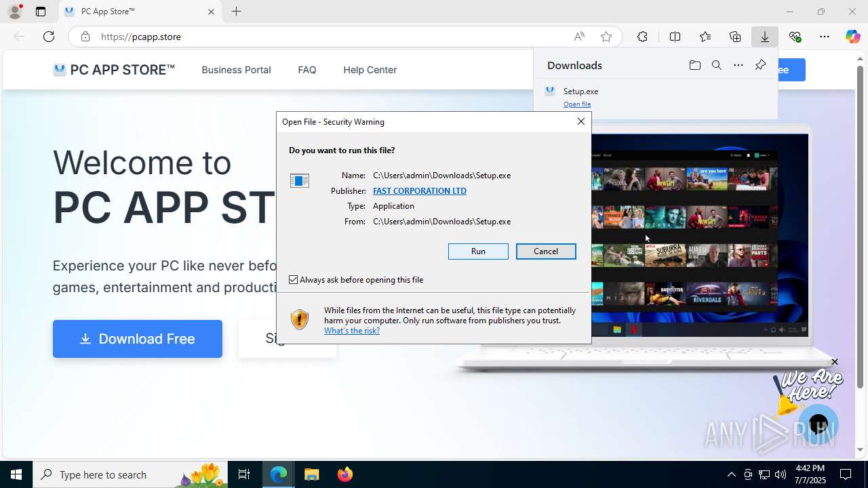Close the PC App Store tab

211,12
